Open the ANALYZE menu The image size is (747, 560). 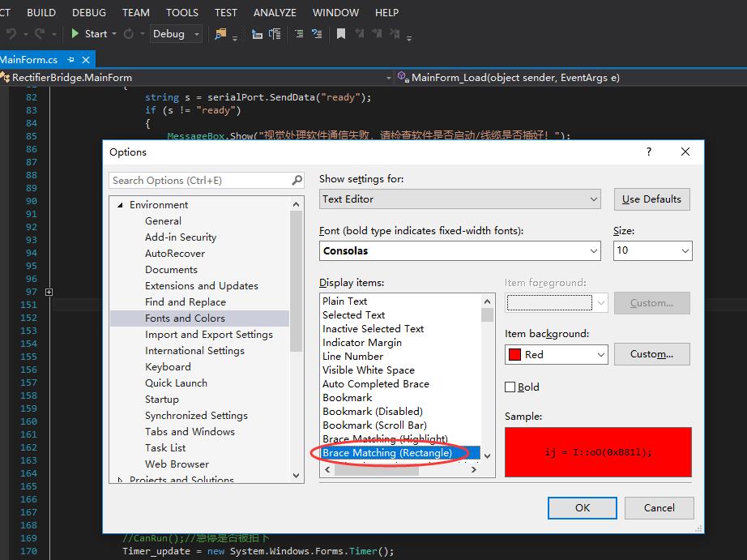coord(275,12)
